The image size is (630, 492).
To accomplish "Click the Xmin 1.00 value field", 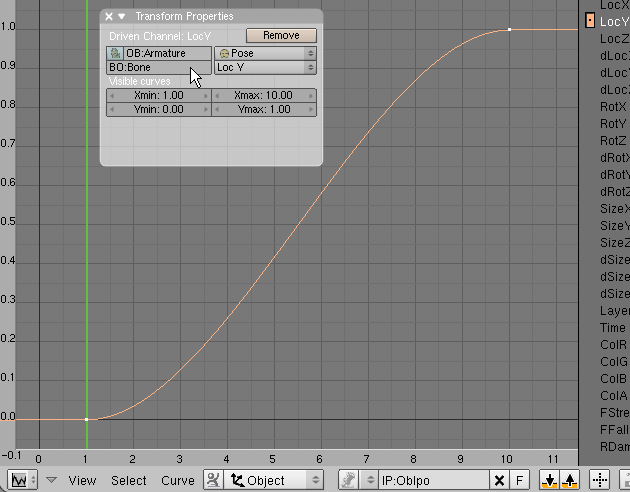I will click(x=159, y=96).
